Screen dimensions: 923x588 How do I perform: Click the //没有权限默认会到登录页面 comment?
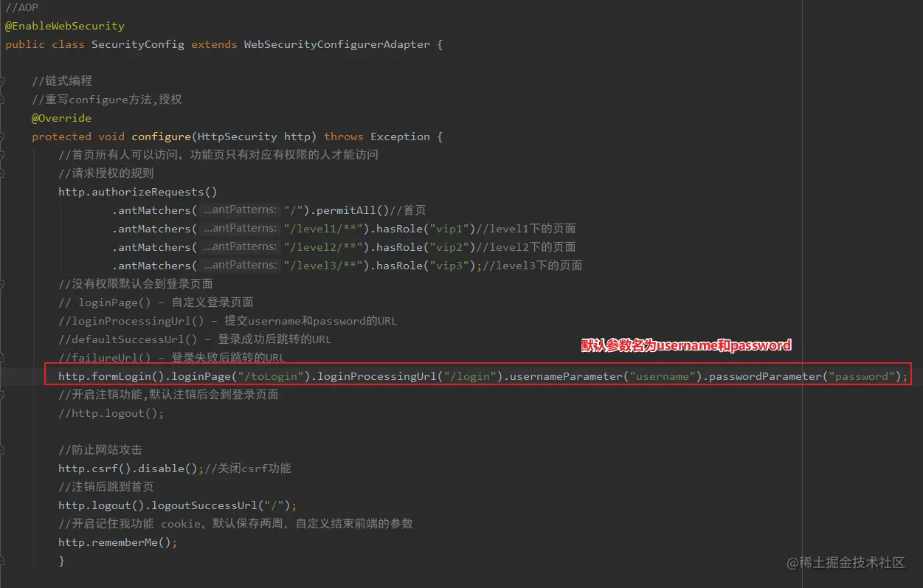(x=136, y=284)
